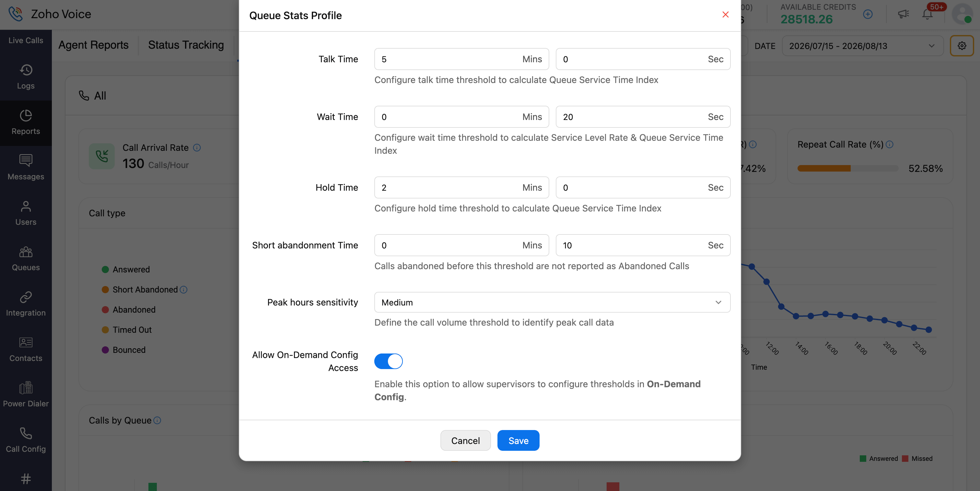Open the Reports pie chart icon
Viewport: 980px width, 491px height.
click(x=26, y=115)
